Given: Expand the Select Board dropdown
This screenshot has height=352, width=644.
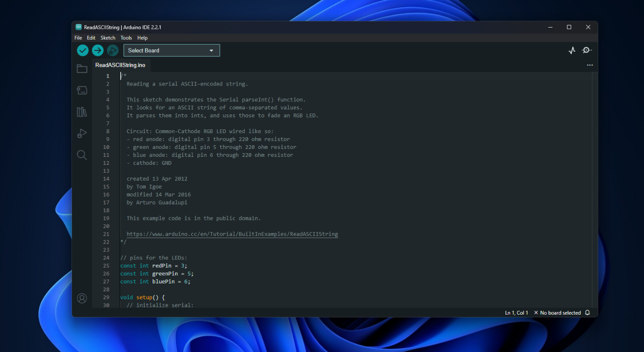Looking at the screenshot, I should pyautogui.click(x=171, y=50).
